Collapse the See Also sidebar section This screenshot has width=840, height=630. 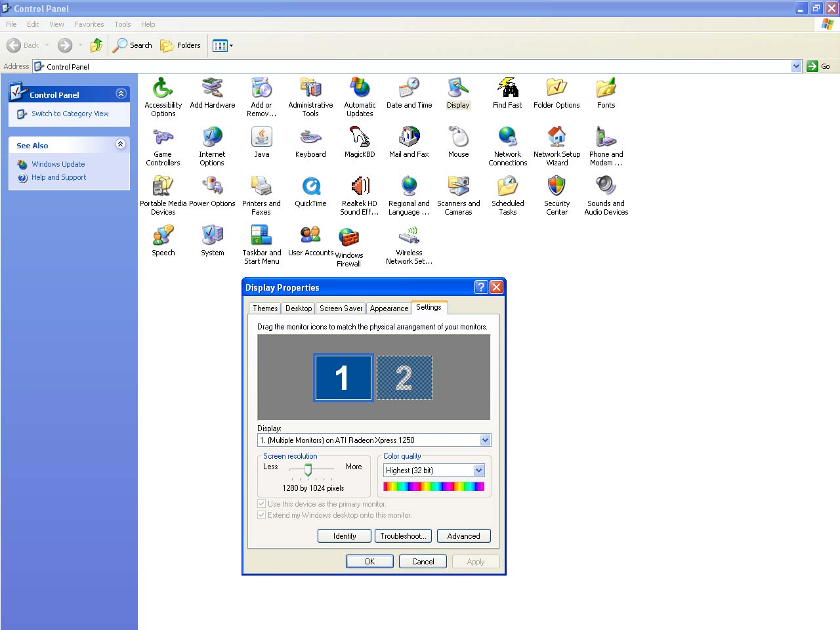point(121,144)
